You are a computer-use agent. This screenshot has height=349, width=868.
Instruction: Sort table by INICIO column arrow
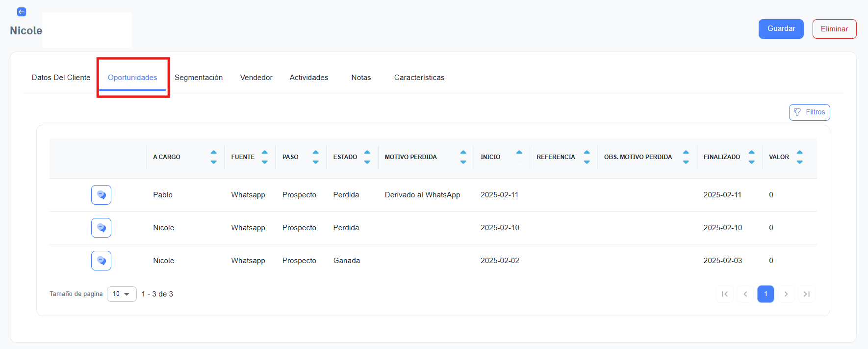tap(519, 153)
